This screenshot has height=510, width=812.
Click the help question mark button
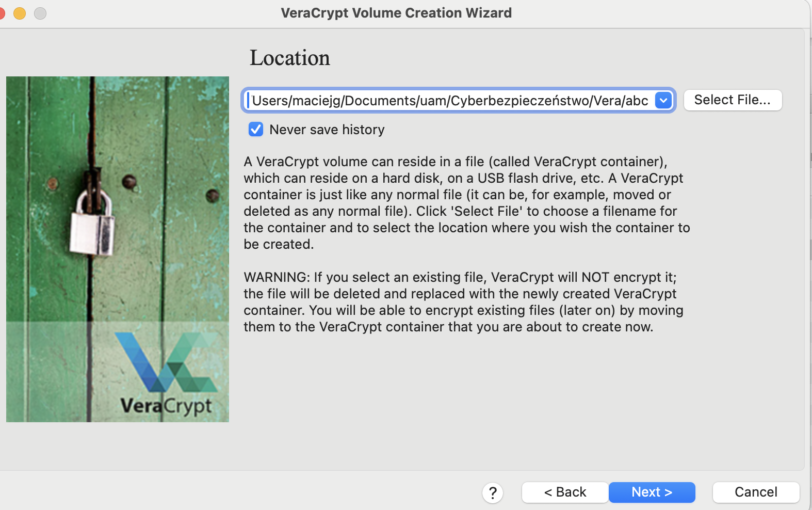pos(493,492)
